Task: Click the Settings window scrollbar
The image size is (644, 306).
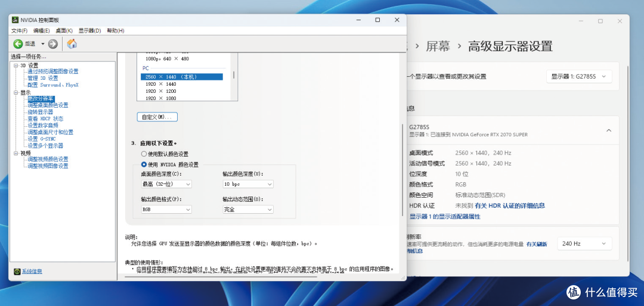Action: click(627, 164)
